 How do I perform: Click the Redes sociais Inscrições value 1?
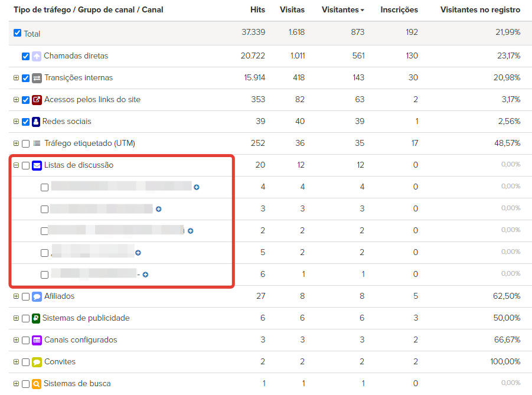416,122
